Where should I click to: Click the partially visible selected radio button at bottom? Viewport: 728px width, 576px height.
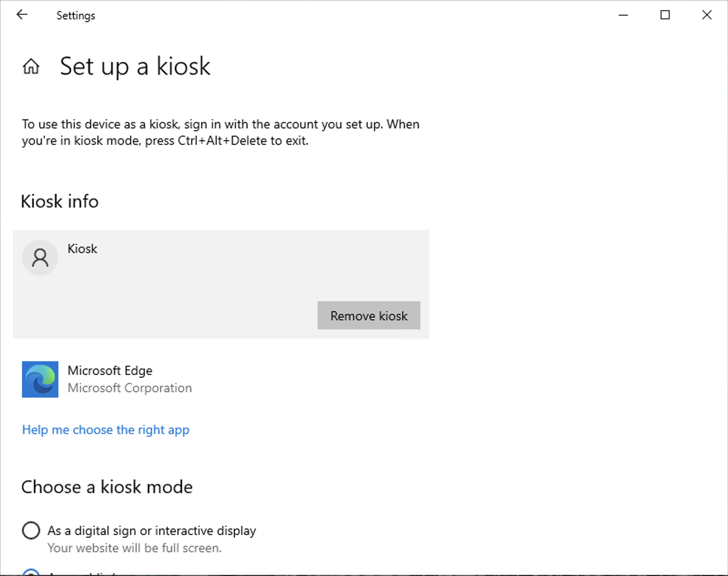coord(31,572)
